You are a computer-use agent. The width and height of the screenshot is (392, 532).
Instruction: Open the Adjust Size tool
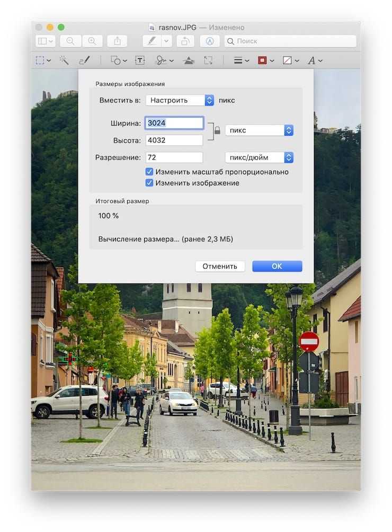(208, 60)
